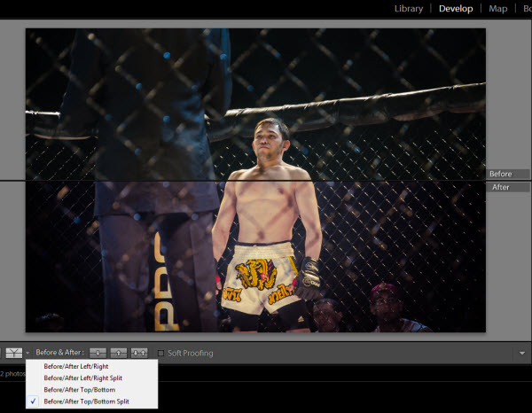Open the Develop module tab
Screen dimensions: 532x413
click(x=456, y=9)
